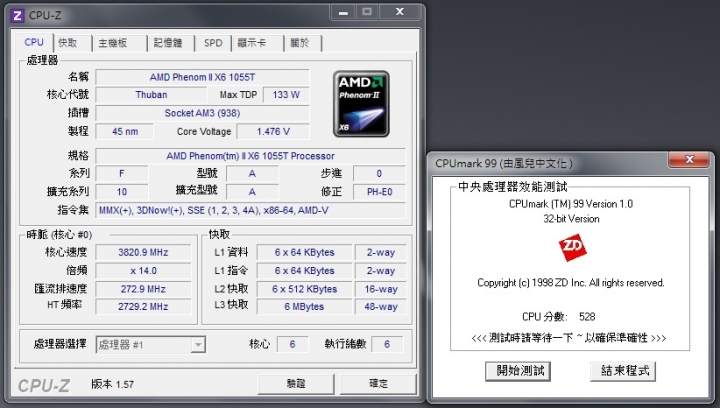Click the 修正 value PH-E0

tap(379, 192)
